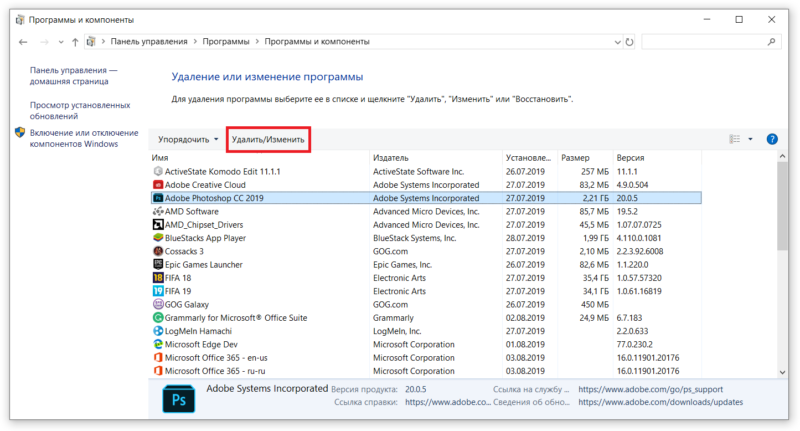Click the Microsoft Edge Dev icon
This screenshot has height=431, width=800.
pos(158,344)
